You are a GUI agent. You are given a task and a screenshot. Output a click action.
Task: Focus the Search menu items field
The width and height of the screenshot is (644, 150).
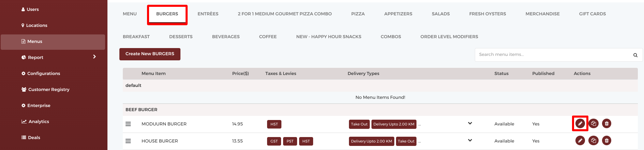click(553, 55)
